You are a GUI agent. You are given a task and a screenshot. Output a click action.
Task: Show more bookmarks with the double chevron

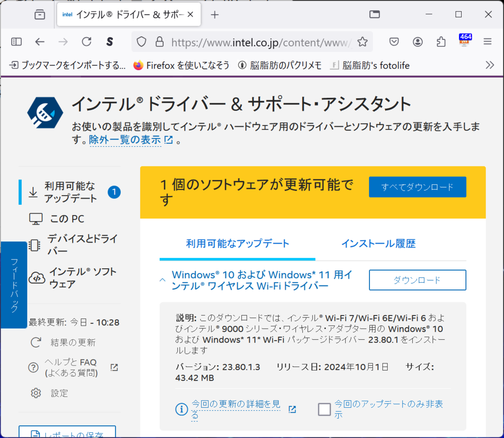[489, 65]
